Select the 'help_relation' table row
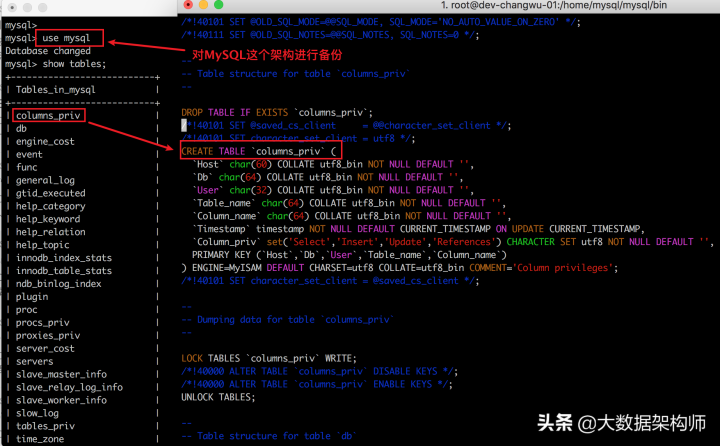Image resolution: width=720 pixels, height=446 pixels. tap(51, 232)
